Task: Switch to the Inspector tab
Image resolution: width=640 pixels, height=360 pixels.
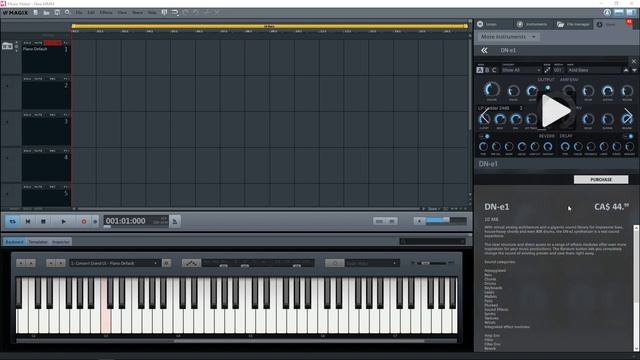Action: point(60,242)
